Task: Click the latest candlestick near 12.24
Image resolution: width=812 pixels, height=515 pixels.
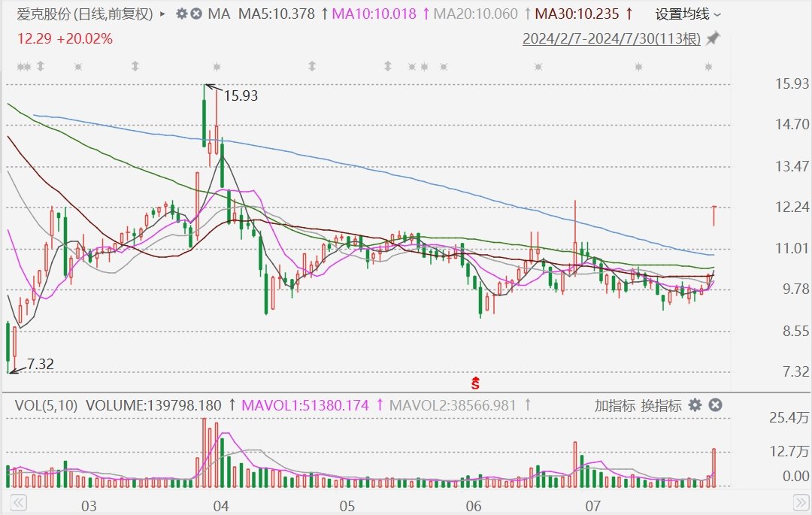Action: (x=714, y=216)
